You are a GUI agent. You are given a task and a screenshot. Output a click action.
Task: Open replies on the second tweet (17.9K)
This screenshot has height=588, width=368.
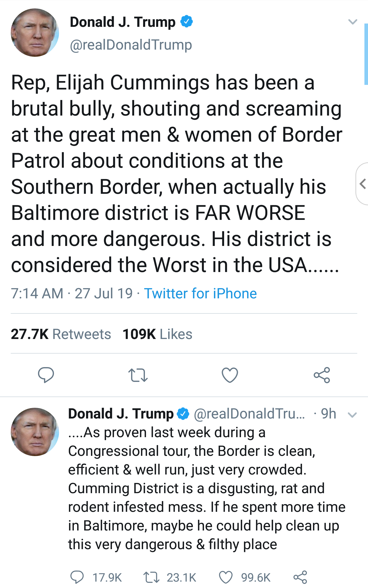[77, 577]
